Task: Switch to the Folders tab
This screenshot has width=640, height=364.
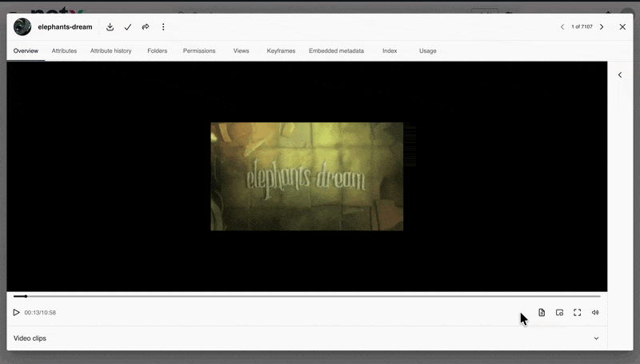Action: pyautogui.click(x=157, y=51)
